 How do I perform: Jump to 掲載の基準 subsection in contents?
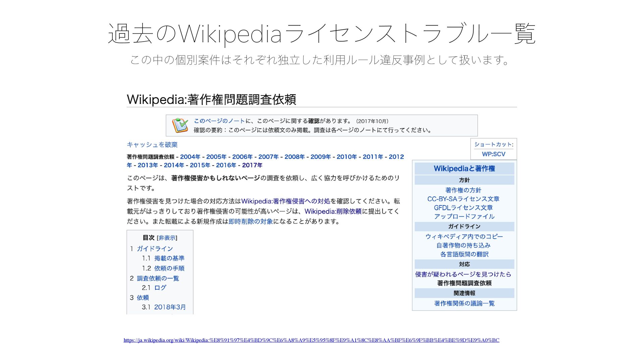[x=169, y=258]
